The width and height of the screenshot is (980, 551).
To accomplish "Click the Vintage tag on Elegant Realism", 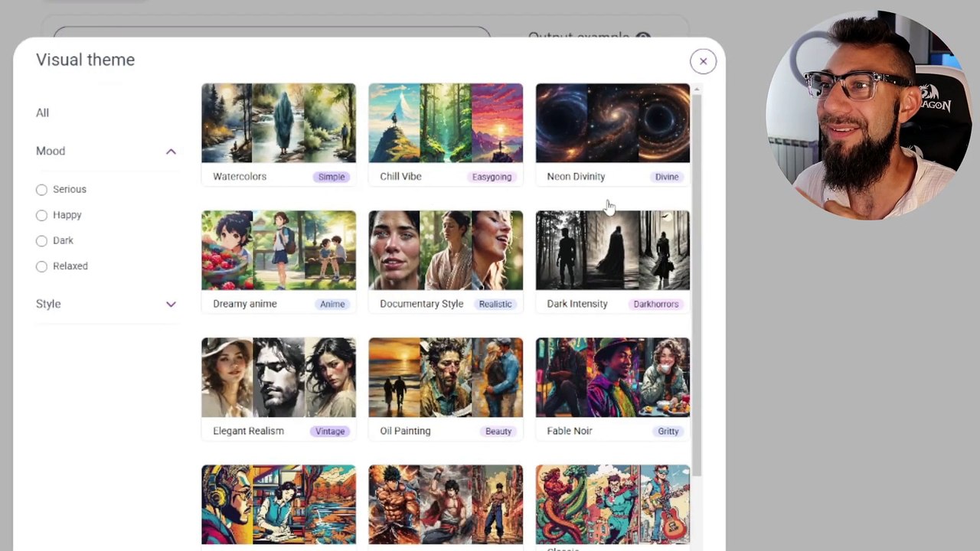I will point(330,431).
